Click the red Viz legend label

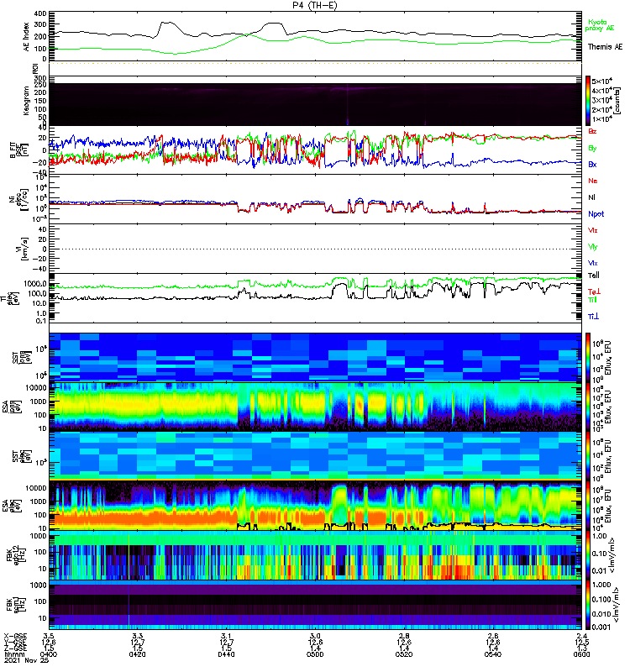tap(593, 230)
